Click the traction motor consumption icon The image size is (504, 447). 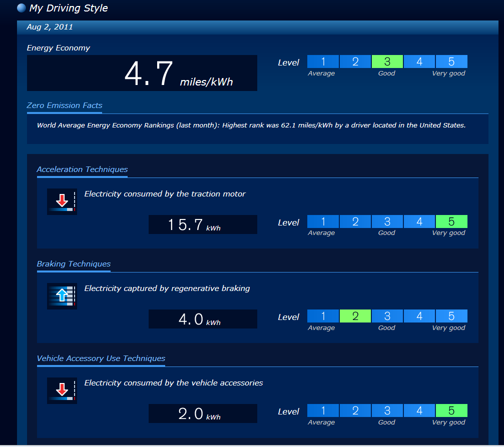(x=62, y=201)
